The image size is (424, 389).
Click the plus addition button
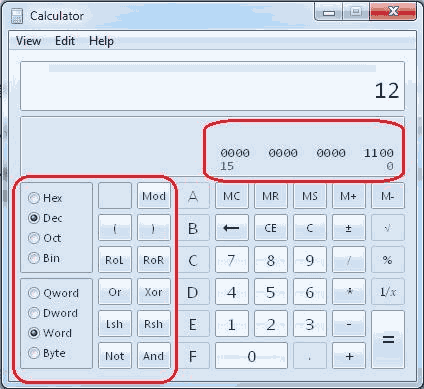point(349,356)
